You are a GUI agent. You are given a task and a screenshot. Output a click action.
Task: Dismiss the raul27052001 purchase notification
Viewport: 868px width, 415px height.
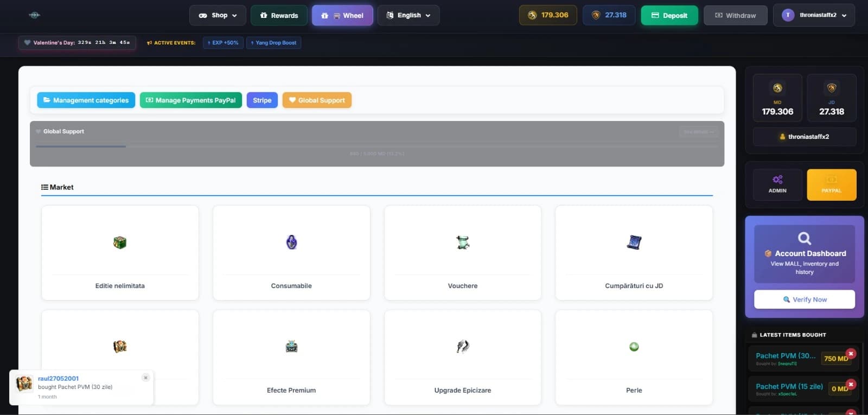(145, 378)
